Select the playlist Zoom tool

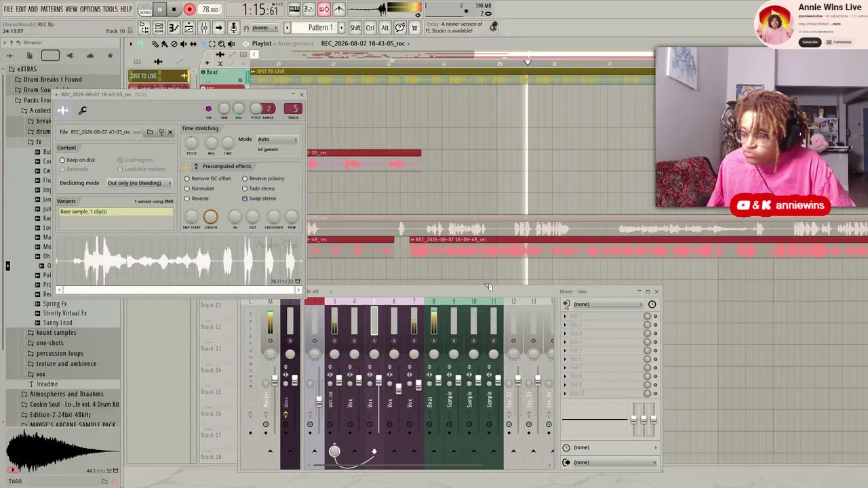click(x=222, y=44)
